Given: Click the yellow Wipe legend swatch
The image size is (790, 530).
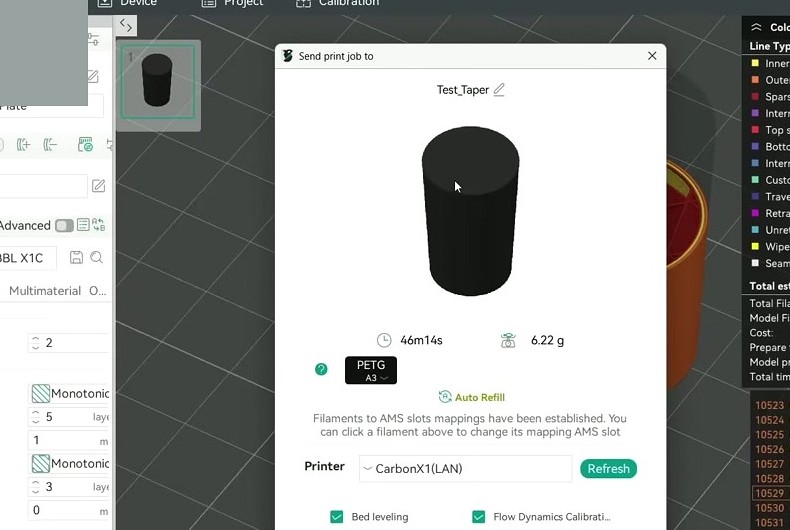Looking at the screenshot, I should (x=755, y=246).
